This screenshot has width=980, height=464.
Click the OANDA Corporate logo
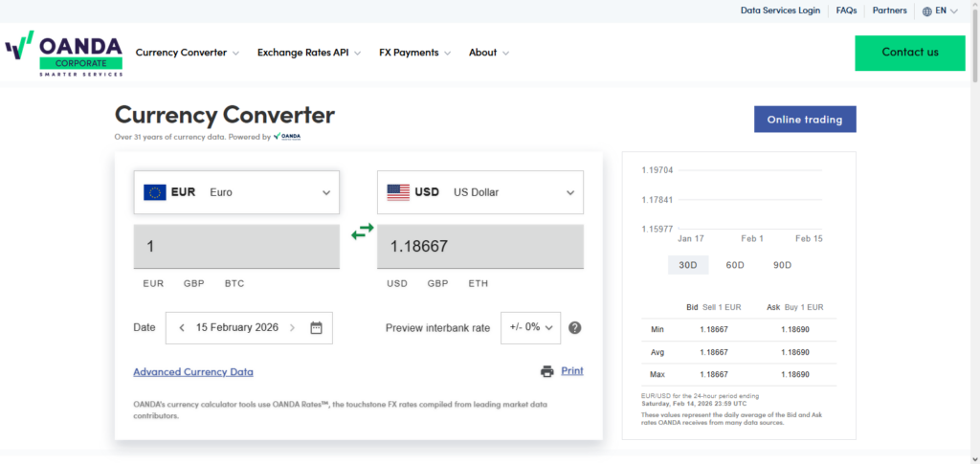click(x=64, y=54)
